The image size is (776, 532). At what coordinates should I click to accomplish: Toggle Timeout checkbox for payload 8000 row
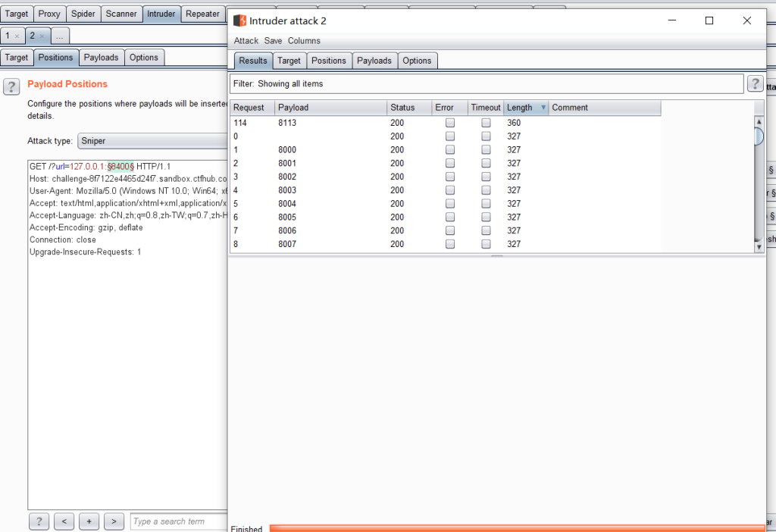486,150
